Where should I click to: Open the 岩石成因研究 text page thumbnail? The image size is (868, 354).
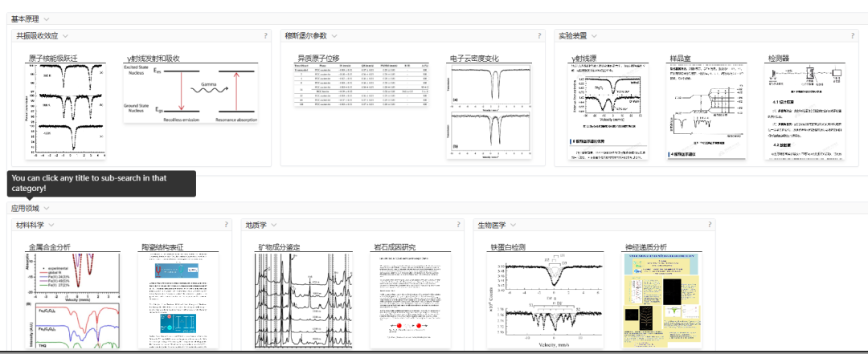point(410,301)
